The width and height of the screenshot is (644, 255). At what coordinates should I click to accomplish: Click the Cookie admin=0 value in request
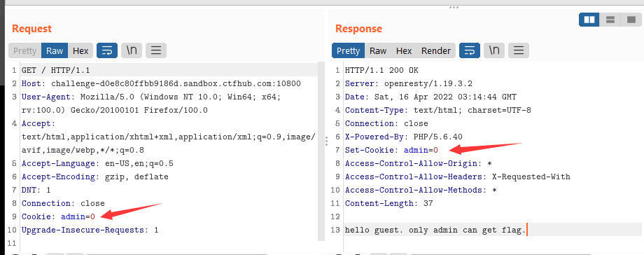point(78,216)
